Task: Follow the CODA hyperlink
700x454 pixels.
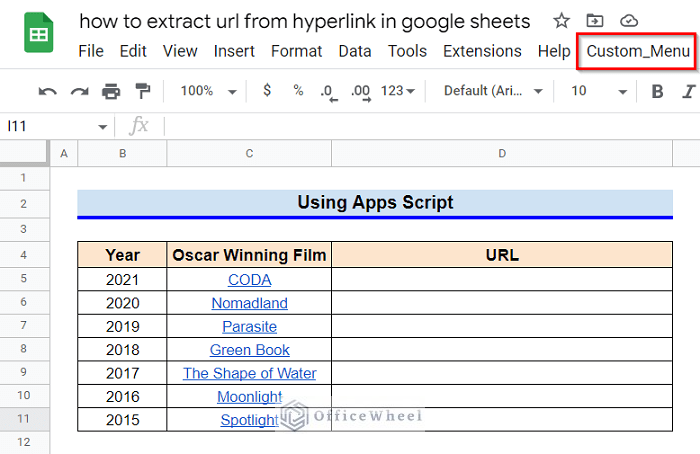Action: click(249, 280)
